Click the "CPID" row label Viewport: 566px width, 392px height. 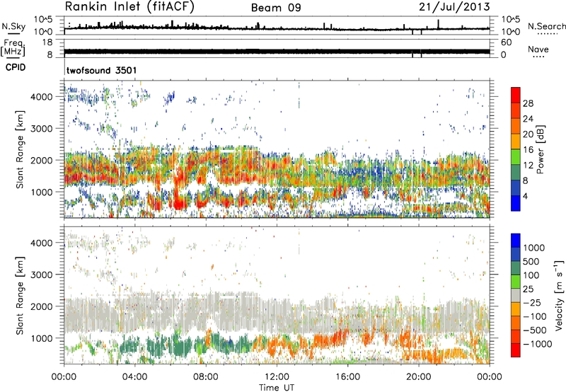click(16, 67)
